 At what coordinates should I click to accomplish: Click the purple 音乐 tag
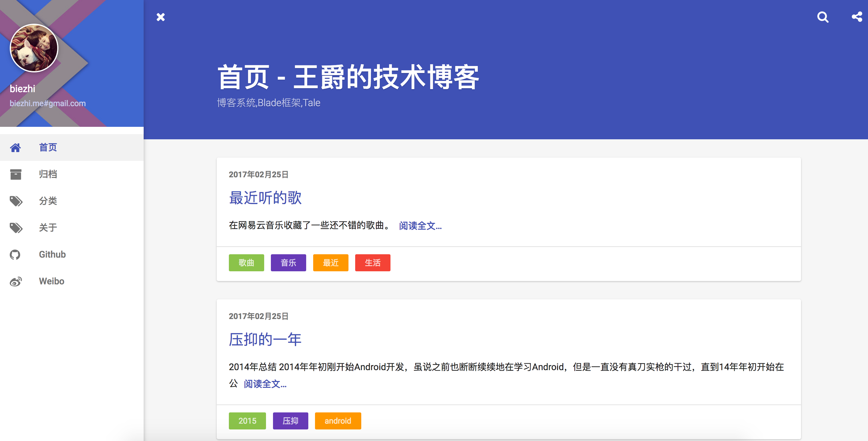[x=289, y=262]
